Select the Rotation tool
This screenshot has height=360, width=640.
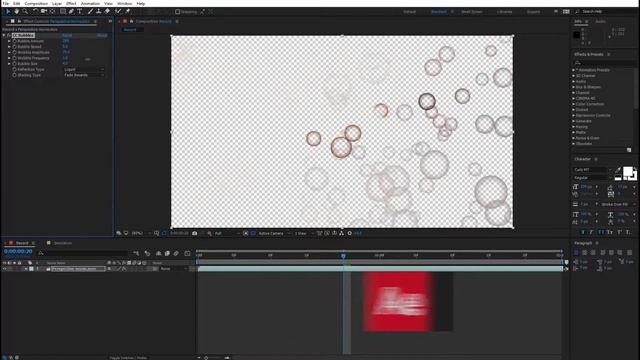pyautogui.click(x=35, y=11)
